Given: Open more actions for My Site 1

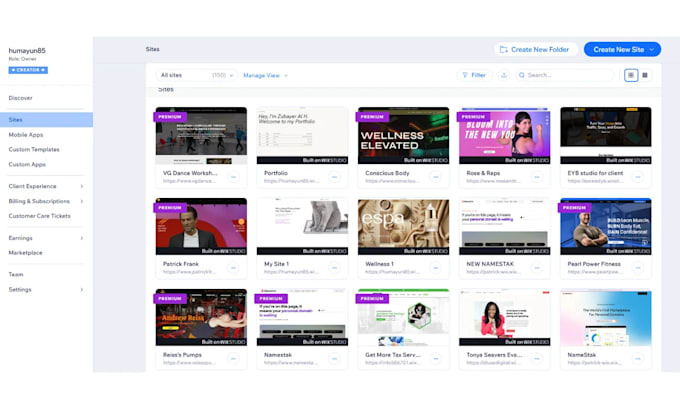Looking at the screenshot, I should (334, 268).
